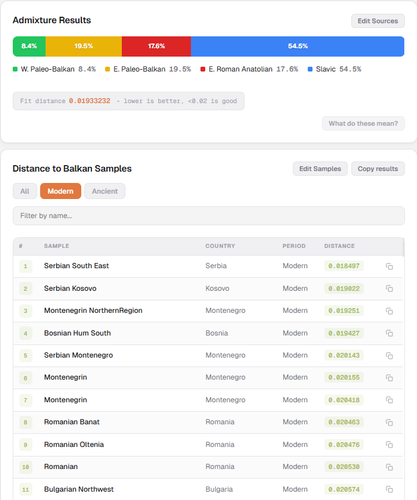Screen dimensions: 417x500
Task: Click the Slavic legend entry
Action: 334,69
